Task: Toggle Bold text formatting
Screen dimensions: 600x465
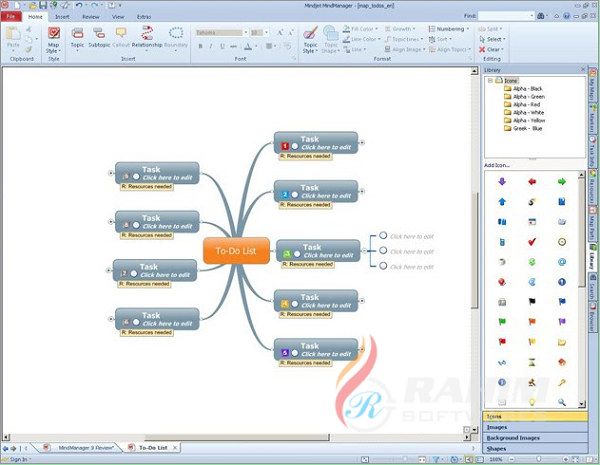Action: click(200, 46)
